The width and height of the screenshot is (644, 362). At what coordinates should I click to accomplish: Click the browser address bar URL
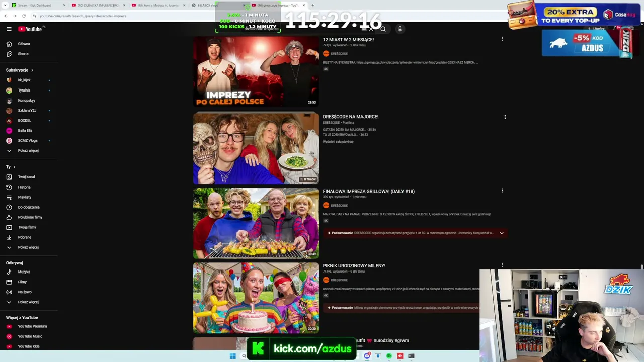(83, 16)
